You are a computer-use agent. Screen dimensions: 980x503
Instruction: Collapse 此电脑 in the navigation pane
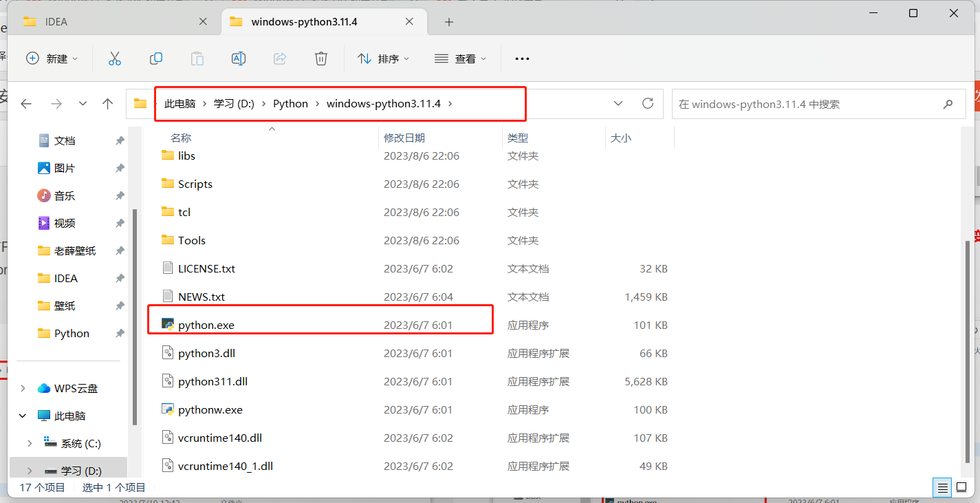click(x=22, y=416)
